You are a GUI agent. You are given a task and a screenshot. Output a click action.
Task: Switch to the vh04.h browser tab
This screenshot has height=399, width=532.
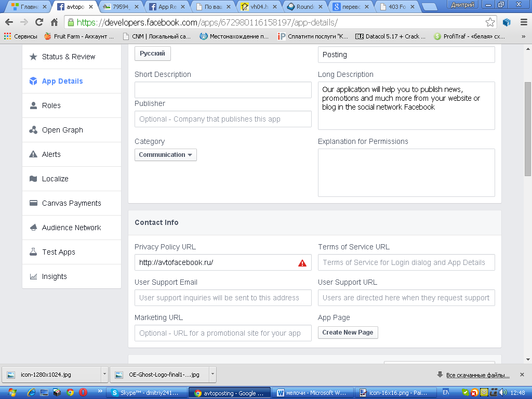click(x=259, y=6)
